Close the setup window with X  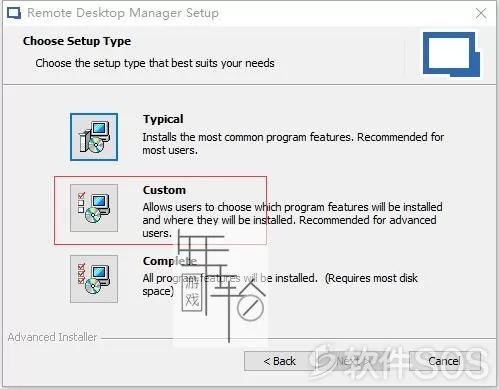[x=481, y=13]
